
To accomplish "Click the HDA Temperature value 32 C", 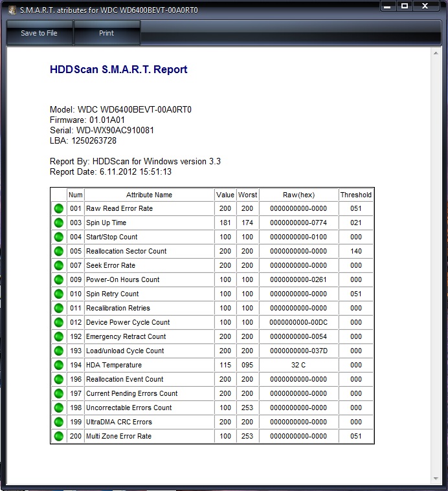I will click(298, 365).
